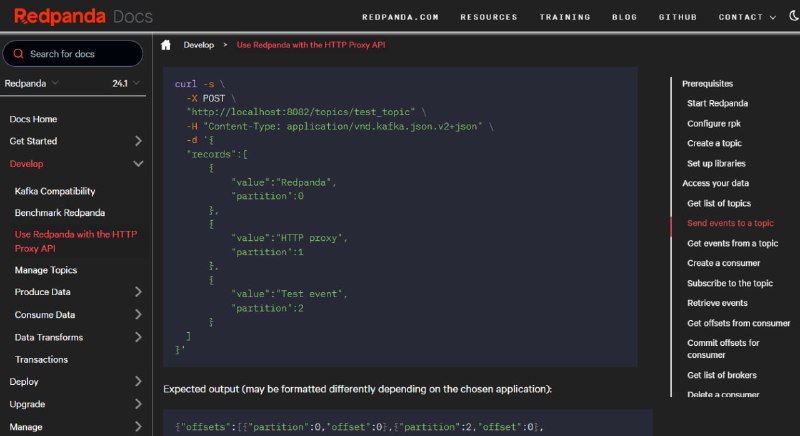Viewport: 800px width, 436px height.
Task: Open REDPANDA.COM in top navigation
Action: coord(400,17)
